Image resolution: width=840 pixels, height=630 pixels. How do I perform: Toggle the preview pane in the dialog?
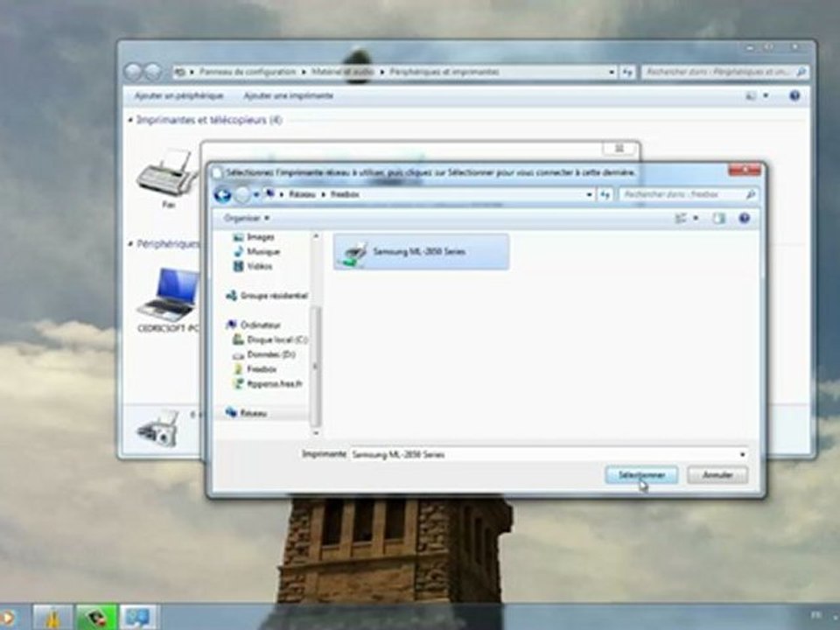[x=718, y=218]
